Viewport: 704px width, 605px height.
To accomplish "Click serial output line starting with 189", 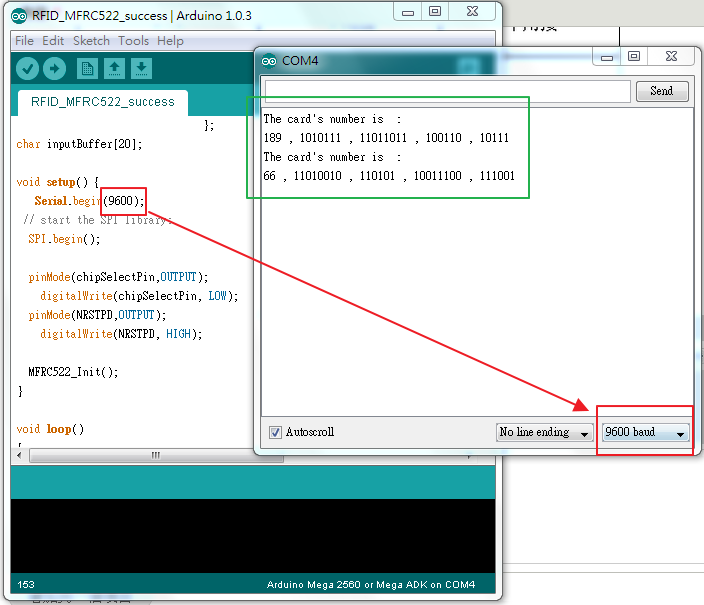I will point(386,137).
